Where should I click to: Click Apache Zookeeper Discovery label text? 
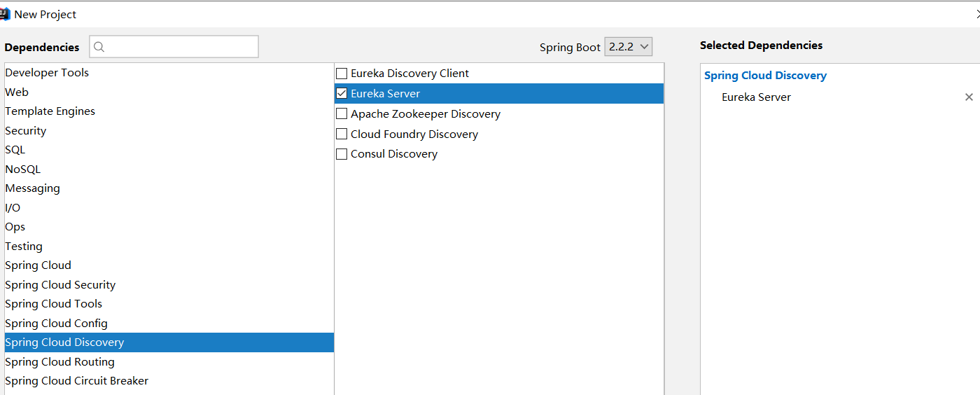pyautogui.click(x=426, y=113)
